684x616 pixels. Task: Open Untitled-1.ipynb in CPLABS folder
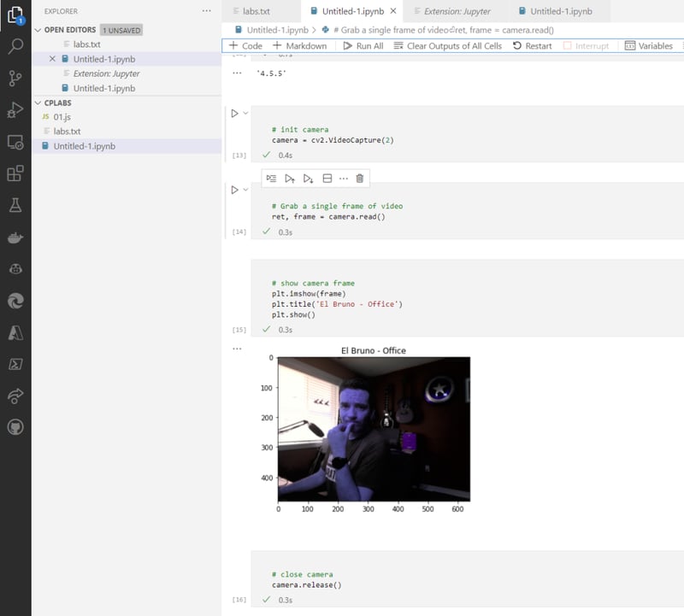pyautogui.click(x=127, y=146)
